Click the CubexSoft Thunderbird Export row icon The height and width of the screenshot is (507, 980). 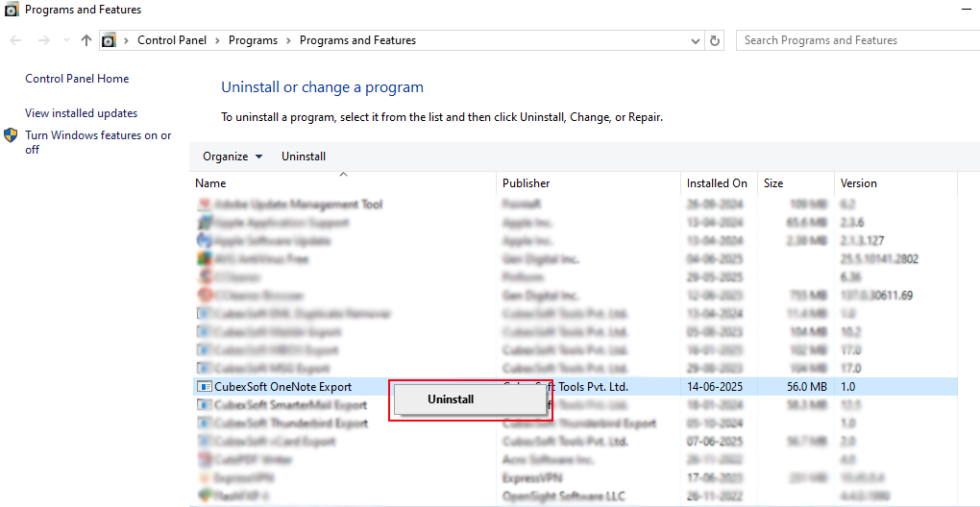click(204, 423)
